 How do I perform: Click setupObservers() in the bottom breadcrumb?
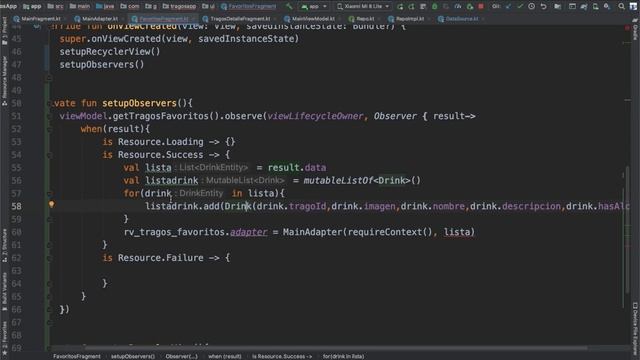click(133, 356)
